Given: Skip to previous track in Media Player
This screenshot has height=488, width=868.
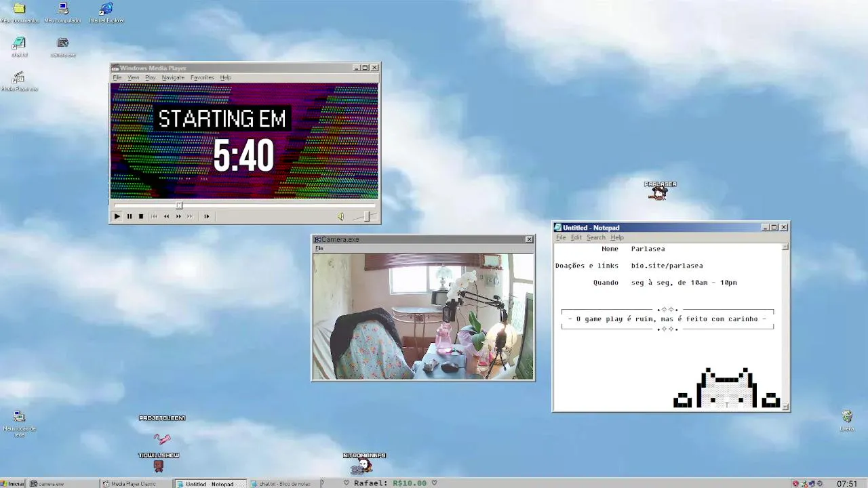Looking at the screenshot, I should 154,216.
